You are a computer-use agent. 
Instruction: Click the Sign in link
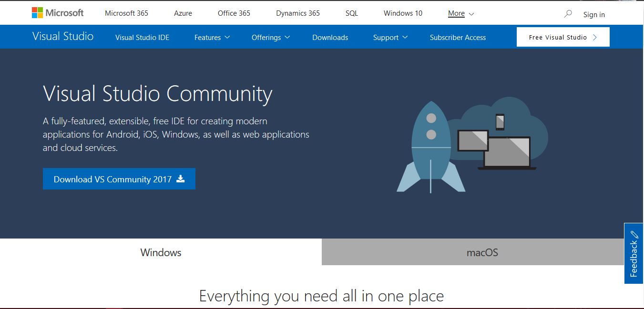[x=593, y=14]
